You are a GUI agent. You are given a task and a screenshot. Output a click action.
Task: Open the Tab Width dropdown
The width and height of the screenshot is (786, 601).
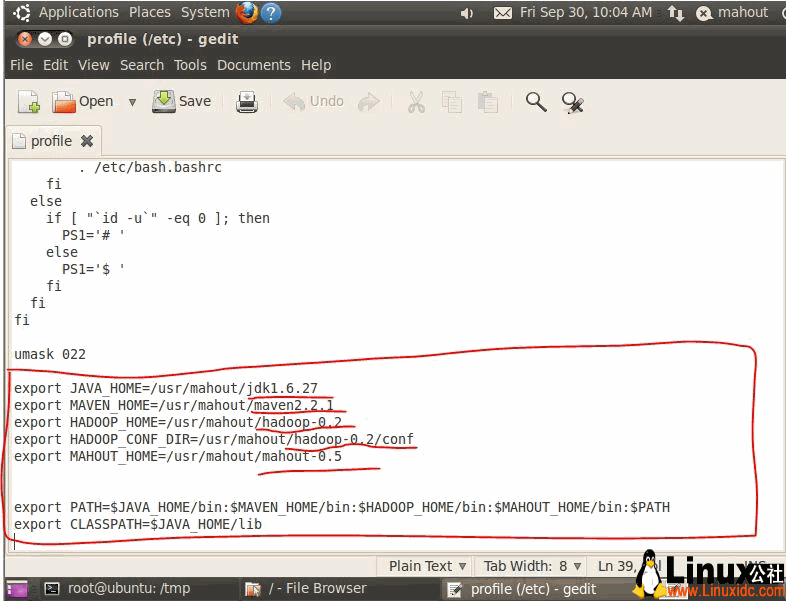(x=532, y=566)
